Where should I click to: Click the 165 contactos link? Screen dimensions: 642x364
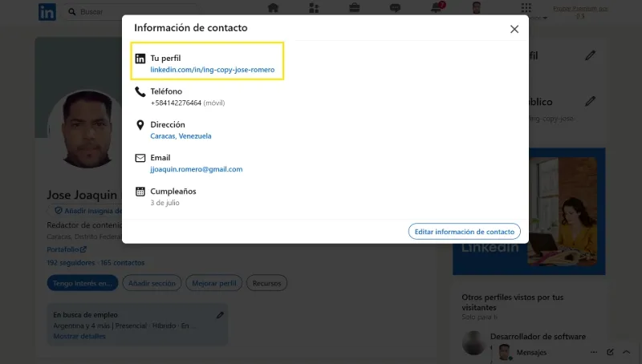pyautogui.click(x=123, y=262)
